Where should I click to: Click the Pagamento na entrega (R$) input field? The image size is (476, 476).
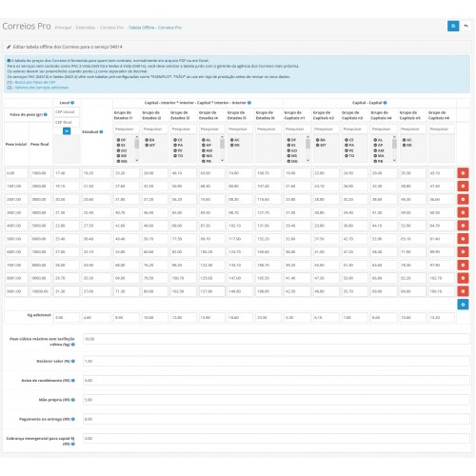tap(276, 419)
